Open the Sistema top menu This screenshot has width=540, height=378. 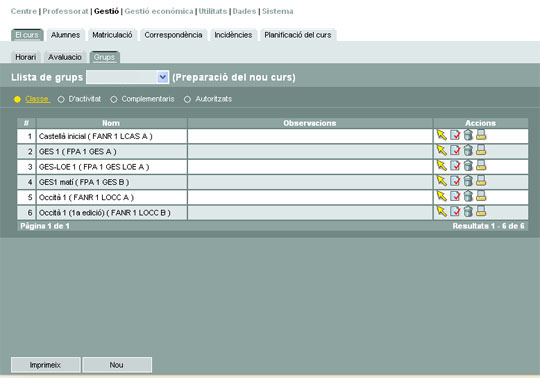click(x=278, y=11)
